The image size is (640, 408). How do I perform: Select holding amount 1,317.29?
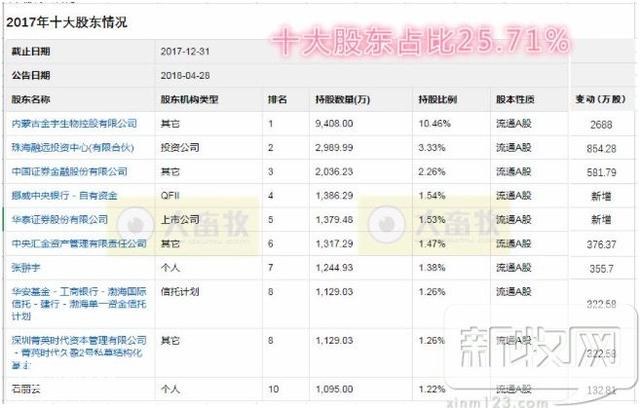[334, 244]
